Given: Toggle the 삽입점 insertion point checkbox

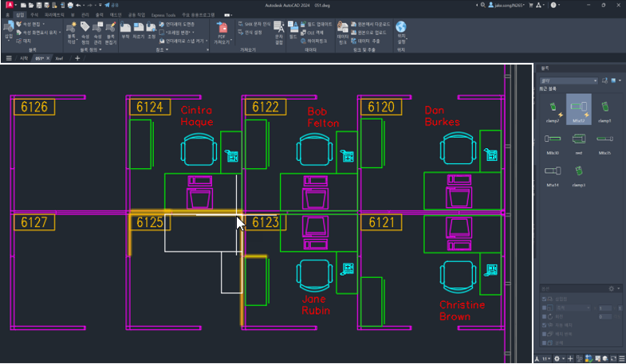Looking at the screenshot, I should (544, 299).
